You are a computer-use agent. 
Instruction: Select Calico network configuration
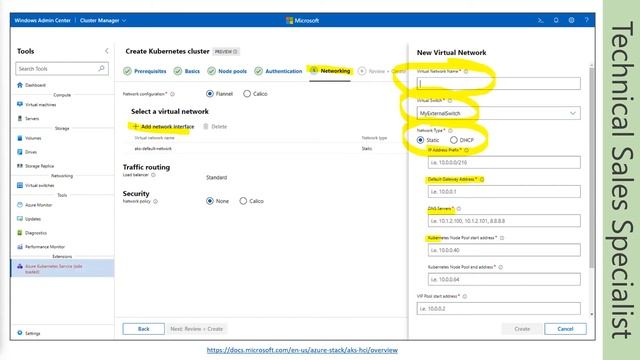(x=247, y=93)
